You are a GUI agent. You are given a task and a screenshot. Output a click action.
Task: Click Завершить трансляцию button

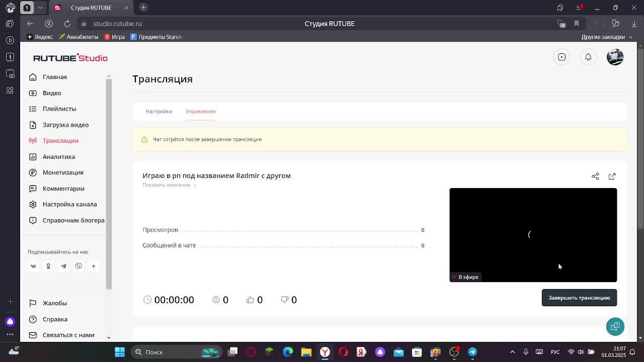pyautogui.click(x=579, y=298)
